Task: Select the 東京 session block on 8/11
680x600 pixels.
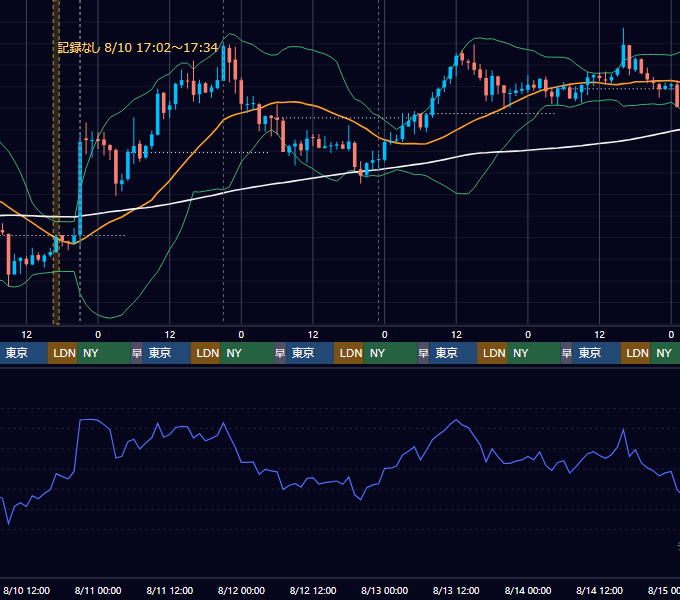Action: click(x=167, y=353)
